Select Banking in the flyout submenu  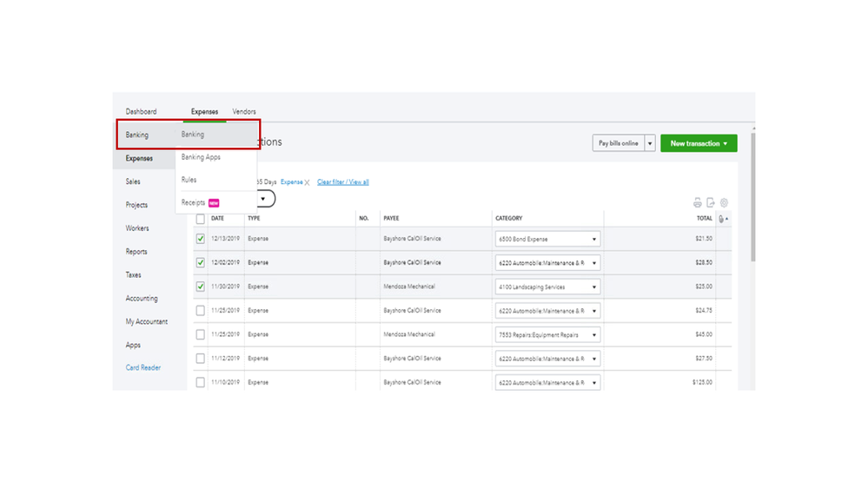(x=193, y=135)
